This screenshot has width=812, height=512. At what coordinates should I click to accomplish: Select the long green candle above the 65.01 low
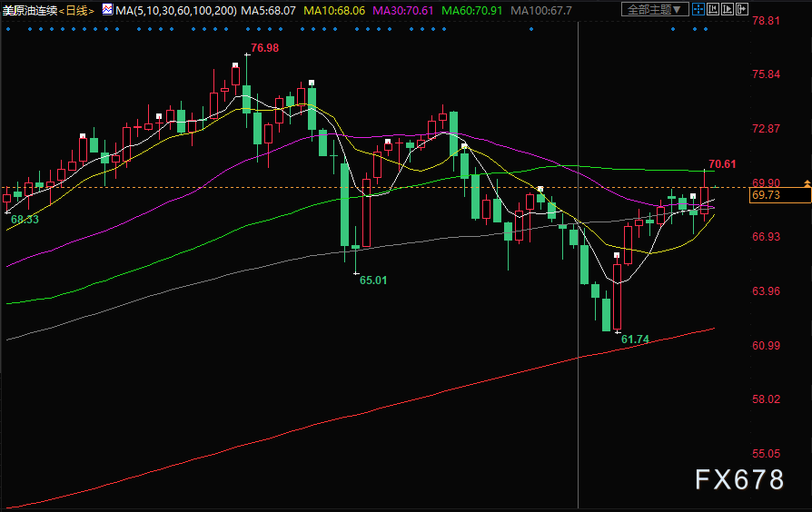(344, 204)
